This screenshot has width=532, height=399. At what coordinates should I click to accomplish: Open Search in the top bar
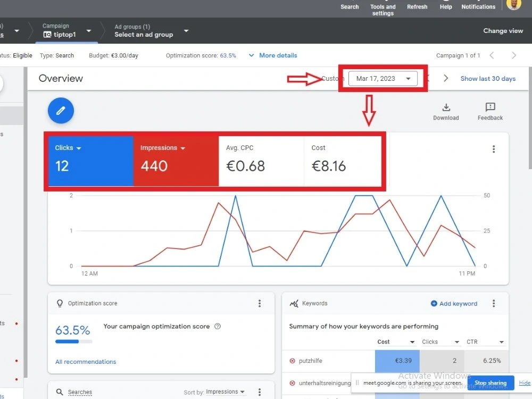tap(350, 6)
